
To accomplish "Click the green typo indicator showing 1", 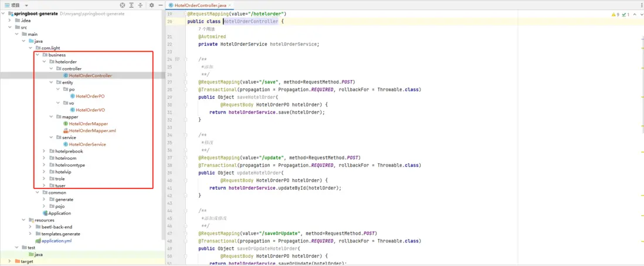I will click(x=625, y=15).
